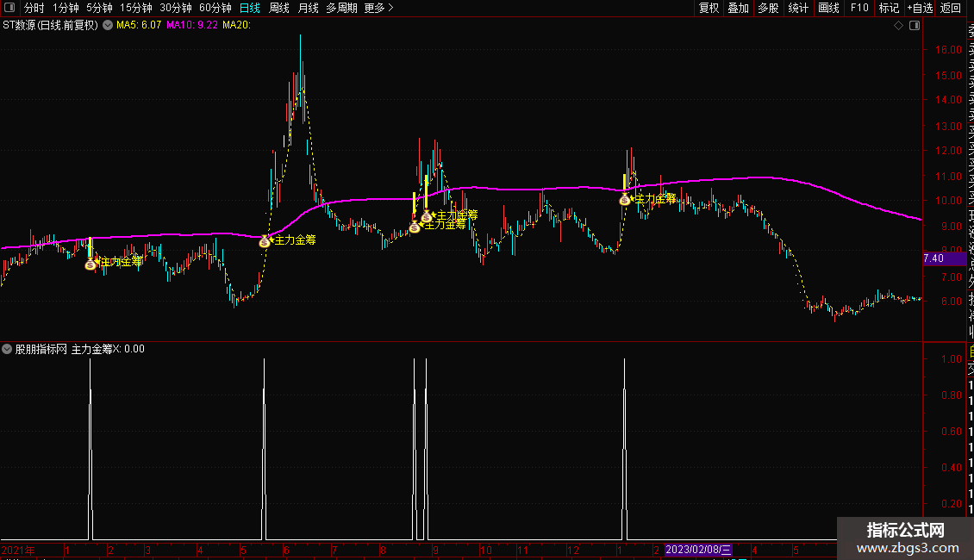The image size is (974, 560).
Task: Click the 标记 mark button
Action: tap(889, 8)
